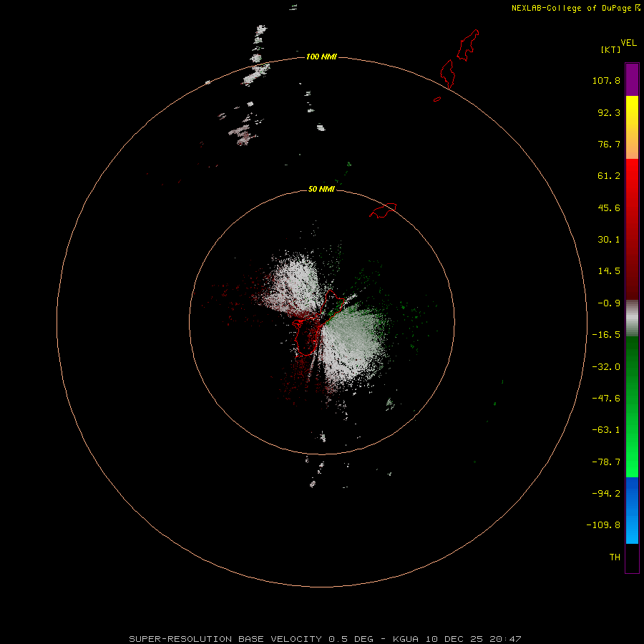The height and width of the screenshot is (644, 644).
Task: Click the 30.1 velocity scale value
Action: tap(609, 240)
